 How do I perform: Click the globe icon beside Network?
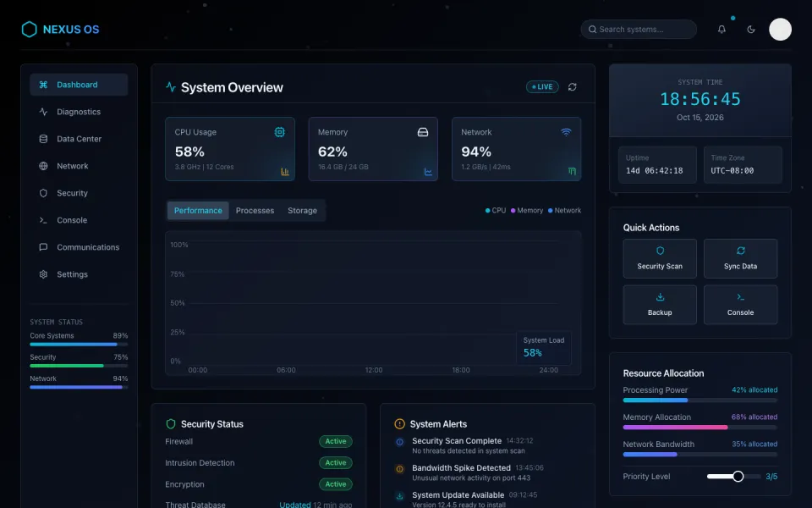point(43,166)
